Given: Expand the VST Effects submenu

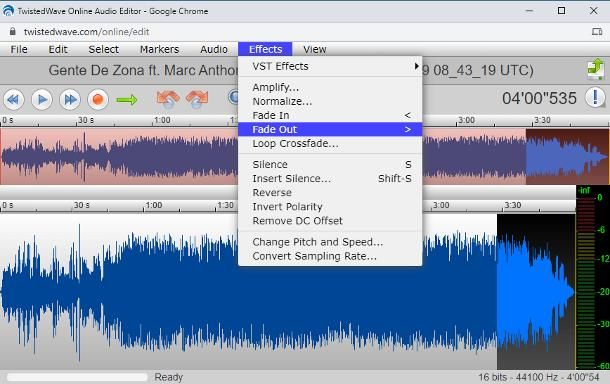Looking at the screenshot, I should pyautogui.click(x=330, y=66).
